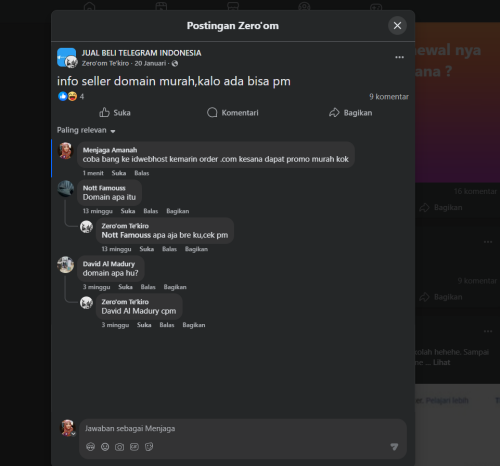Viewport: 500px width, 466px height.
Task: Open the 9 komentar count
Action: [x=389, y=97]
